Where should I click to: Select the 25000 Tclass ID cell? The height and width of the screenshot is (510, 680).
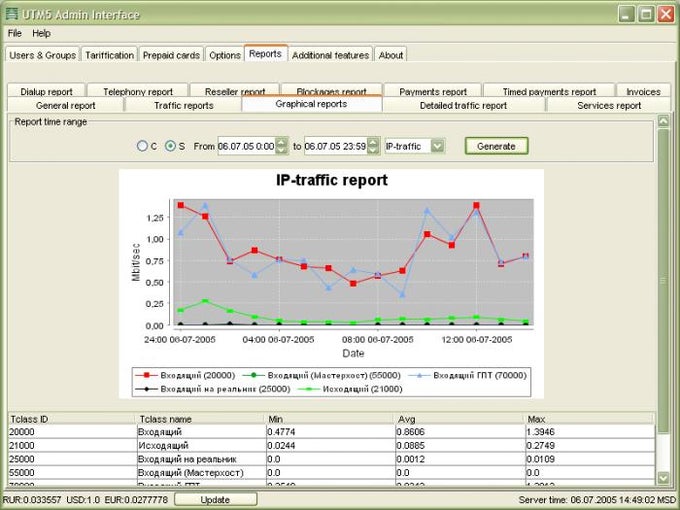pyautogui.click(x=72, y=459)
